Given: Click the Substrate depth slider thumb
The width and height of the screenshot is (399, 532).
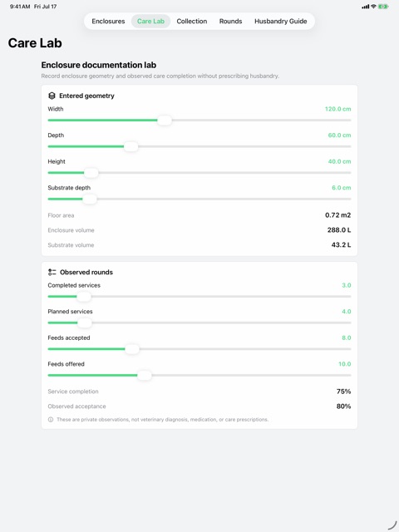Looking at the screenshot, I should (x=90, y=199).
